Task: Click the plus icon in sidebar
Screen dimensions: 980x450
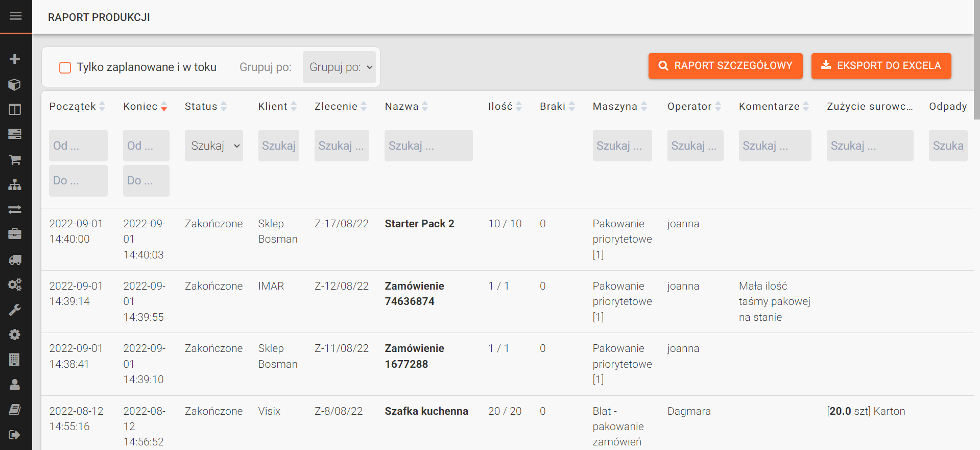Action: coord(15,59)
